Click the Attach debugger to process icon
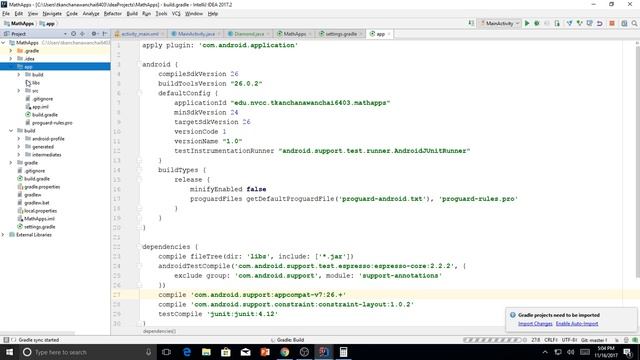640x360 pixels. [x=557, y=23]
